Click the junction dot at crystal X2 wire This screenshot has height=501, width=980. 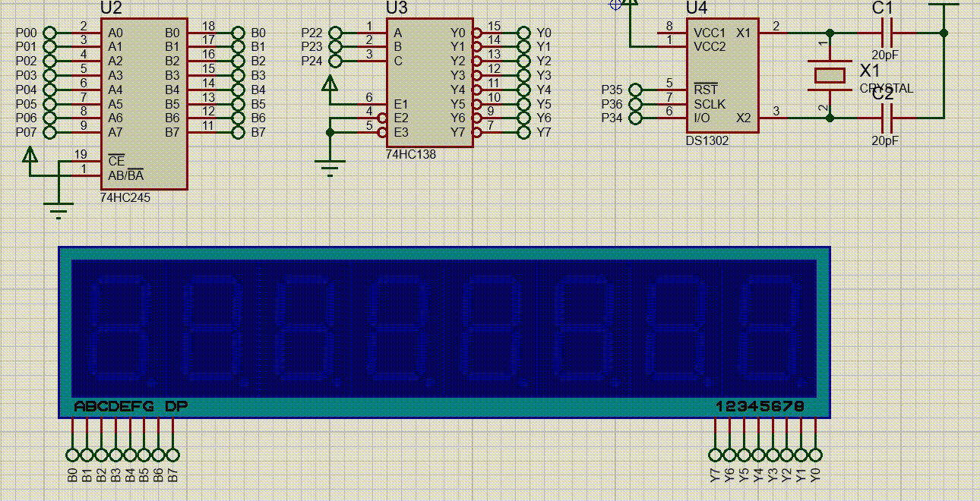(x=830, y=118)
